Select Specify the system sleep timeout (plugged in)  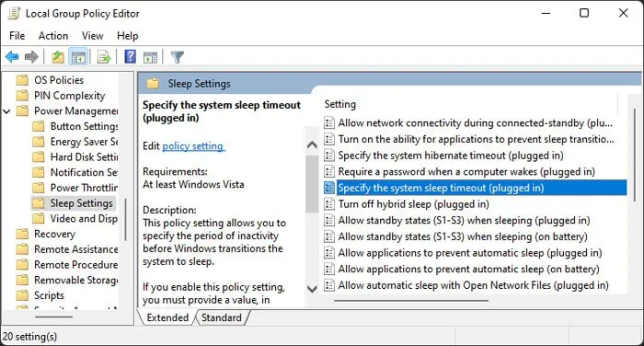[x=476, y=188]
